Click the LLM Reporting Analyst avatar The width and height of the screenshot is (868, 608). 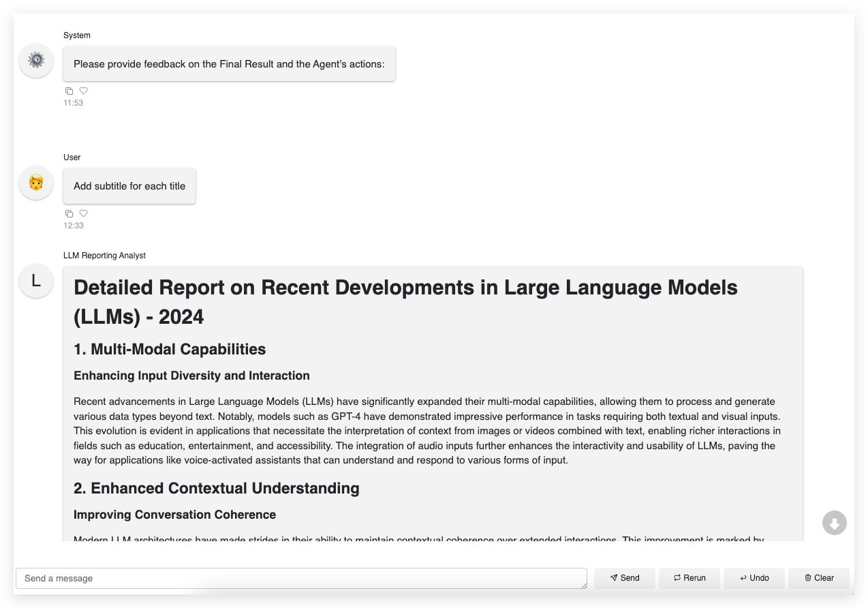pyautogui.click(x=35, y=281)
